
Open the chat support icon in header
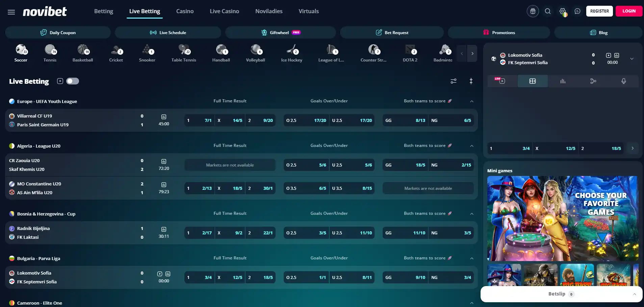point(577,11)
